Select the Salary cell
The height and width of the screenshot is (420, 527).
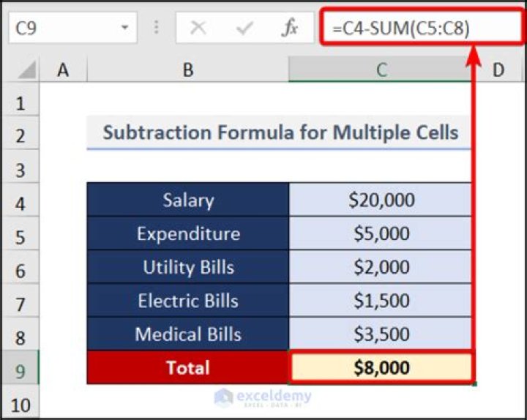coord(188,200)
